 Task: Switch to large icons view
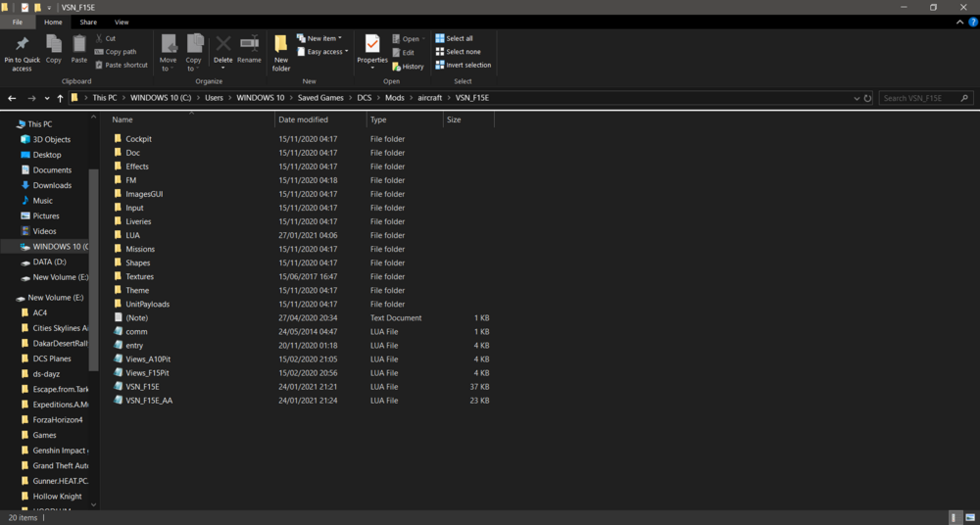[969, 517]
